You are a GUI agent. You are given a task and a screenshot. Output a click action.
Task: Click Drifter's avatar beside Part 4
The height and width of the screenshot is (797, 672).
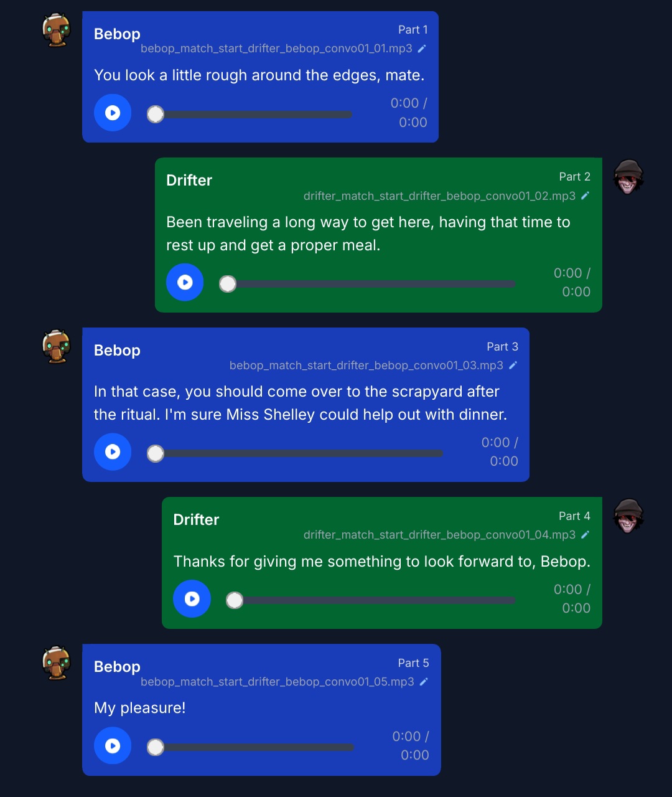[628, 516]
